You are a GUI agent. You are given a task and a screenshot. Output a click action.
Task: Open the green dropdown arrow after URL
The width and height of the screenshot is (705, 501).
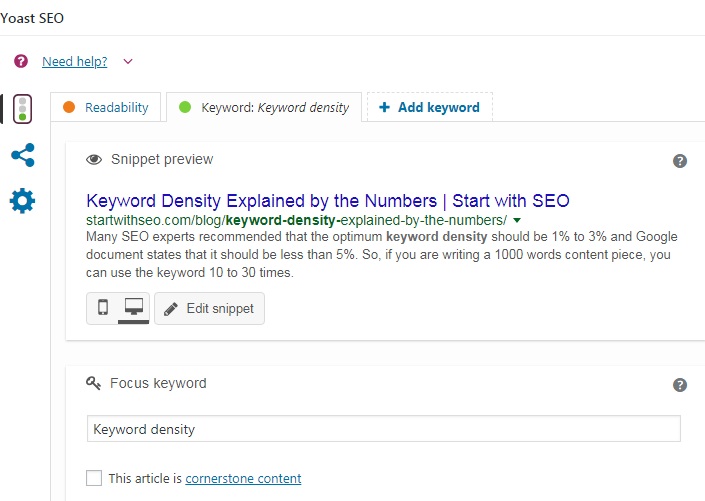(517, 220)
